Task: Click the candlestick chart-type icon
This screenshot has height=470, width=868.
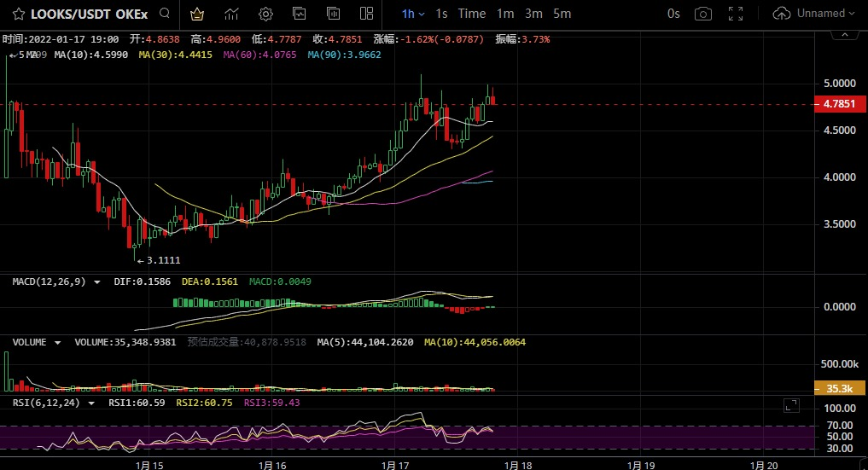Action: (333, 14)
